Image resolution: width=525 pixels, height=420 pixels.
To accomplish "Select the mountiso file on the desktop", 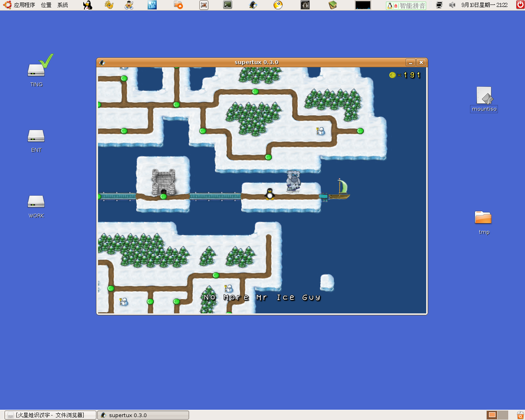I will pyautogui.click(x=484, y=99).
